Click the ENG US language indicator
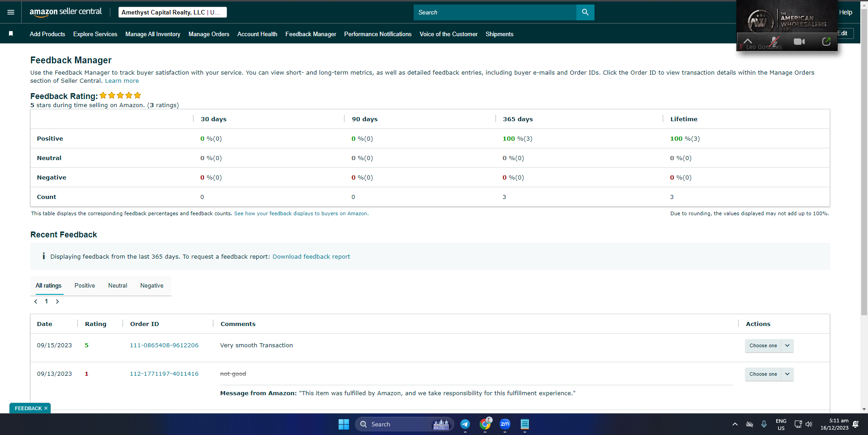868x435 pixels. coord(781,424)
